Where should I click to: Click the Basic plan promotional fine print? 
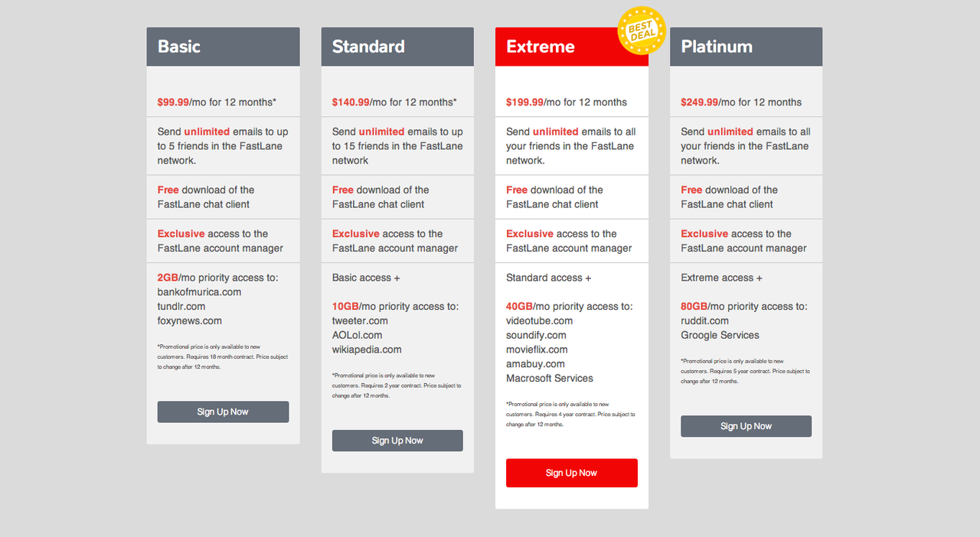[x=223, y=356]
